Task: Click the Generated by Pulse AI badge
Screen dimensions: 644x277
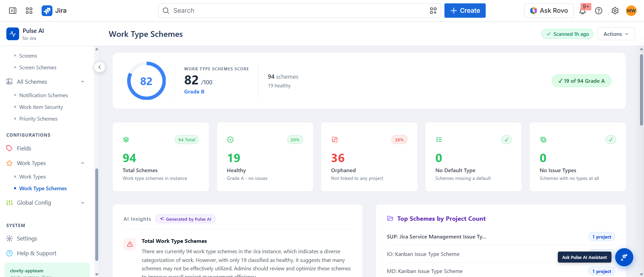Action: (x=185, y=219)
